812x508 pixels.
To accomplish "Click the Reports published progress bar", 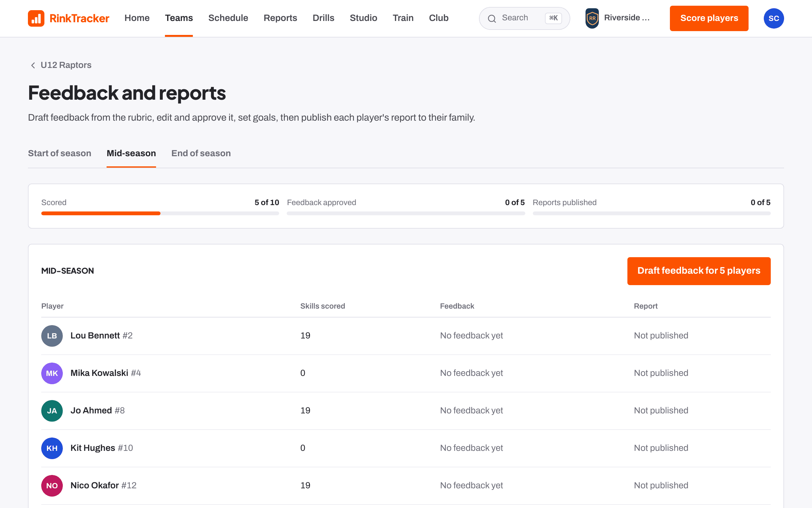I will (652, 213).
